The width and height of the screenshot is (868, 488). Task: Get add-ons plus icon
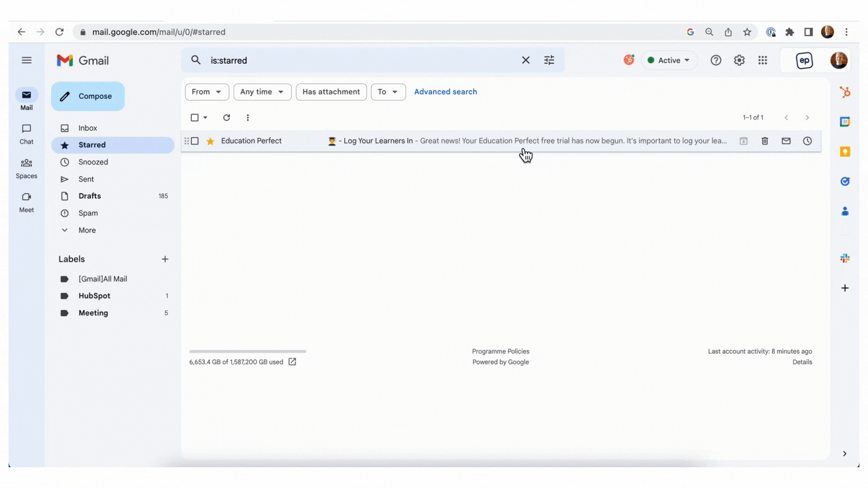point(845,288)
